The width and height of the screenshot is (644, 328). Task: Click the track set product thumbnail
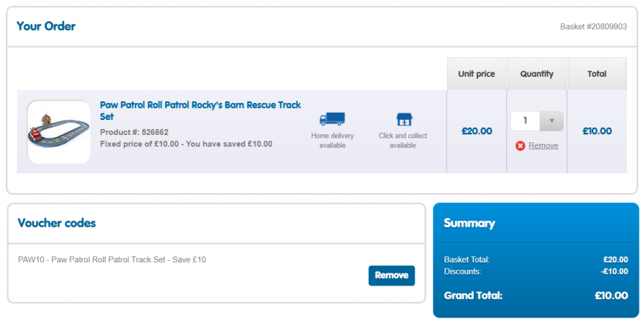point(59,132)
